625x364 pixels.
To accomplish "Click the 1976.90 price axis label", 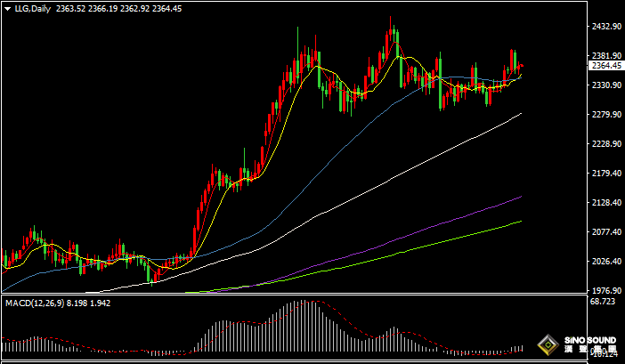I will point(605,291).
